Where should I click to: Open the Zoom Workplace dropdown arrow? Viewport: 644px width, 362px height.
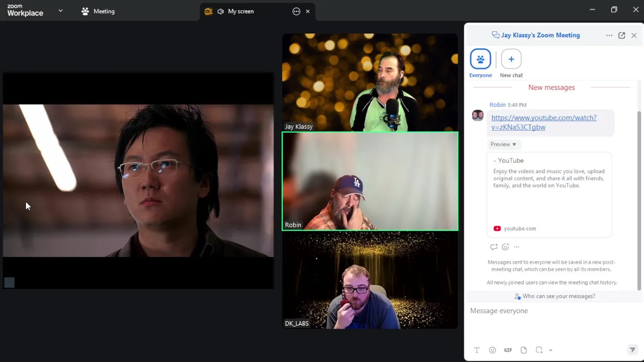click(x=60, y=11)
